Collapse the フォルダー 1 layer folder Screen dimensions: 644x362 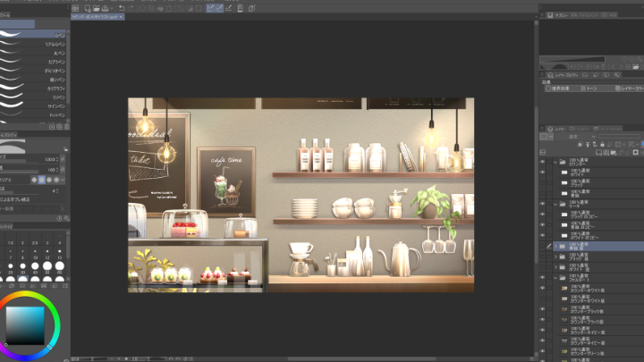(555, 277)
